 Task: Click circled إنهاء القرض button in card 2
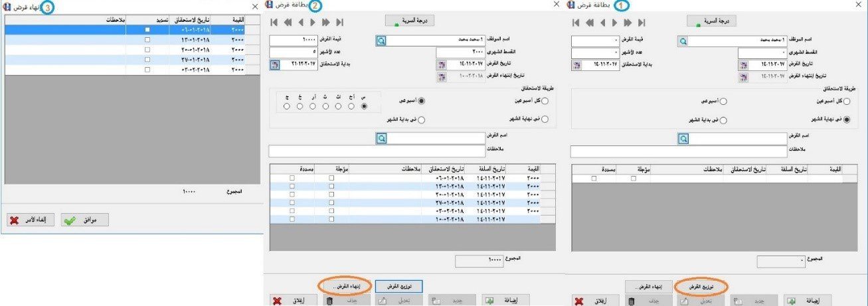(345, 287)
